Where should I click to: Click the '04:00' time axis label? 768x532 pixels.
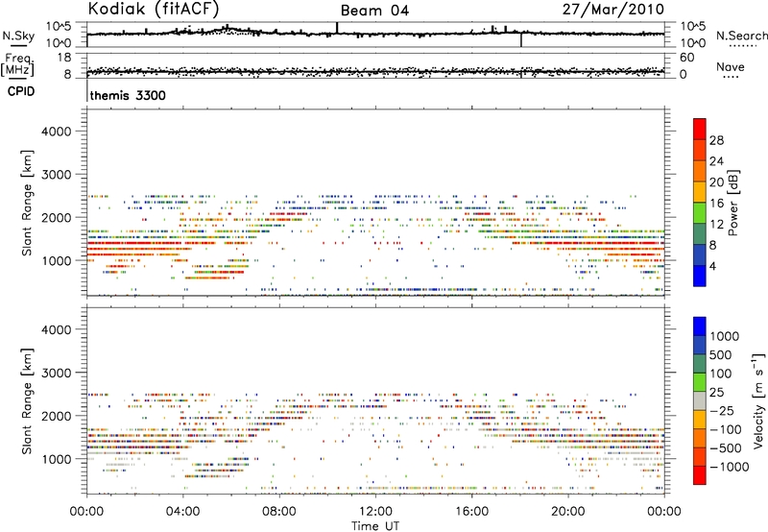(x=182, y=512)
